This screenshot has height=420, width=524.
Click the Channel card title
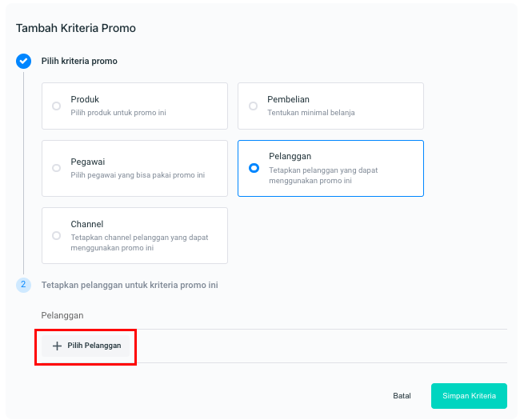tap(87, 224)
